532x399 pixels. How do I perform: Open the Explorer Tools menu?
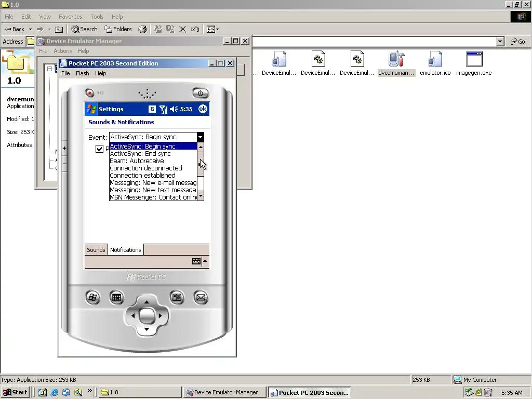[97, 17]
